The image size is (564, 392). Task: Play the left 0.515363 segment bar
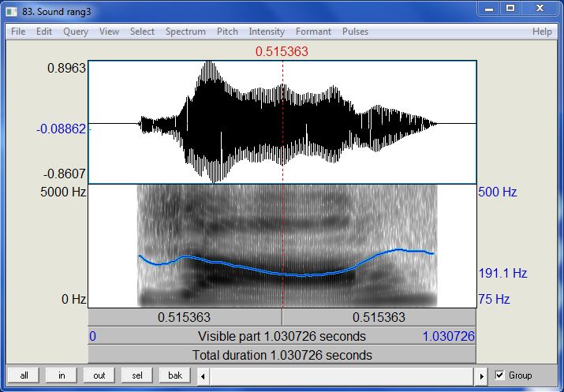[x=185, y=317]
